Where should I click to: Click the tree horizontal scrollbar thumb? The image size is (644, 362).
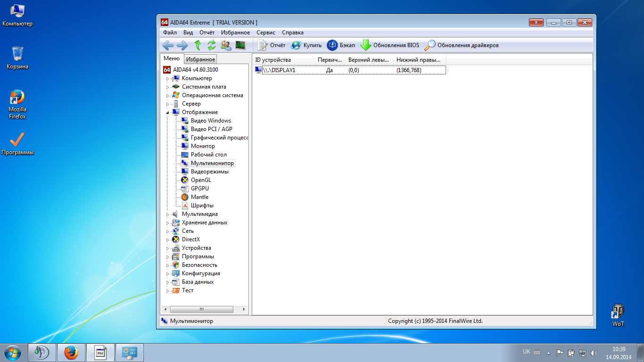pyautogui.click(x=201, y=310)
